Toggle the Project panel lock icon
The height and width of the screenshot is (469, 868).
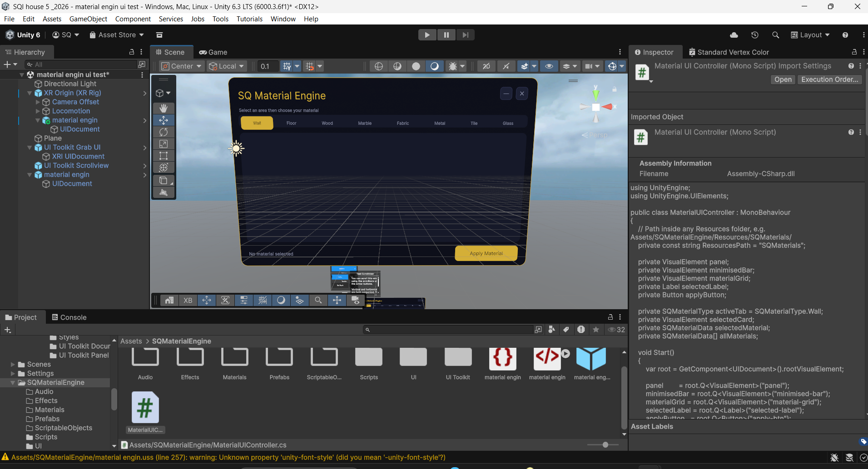[610, 317]
